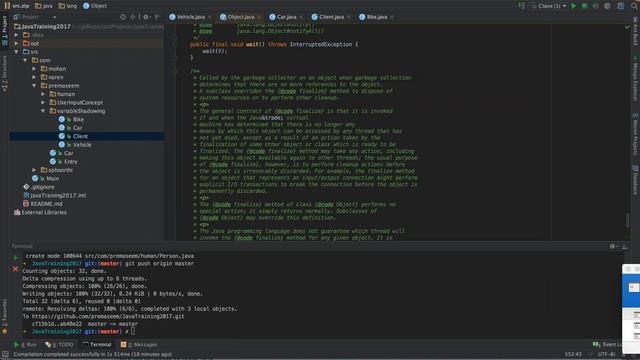Open the Maven Projects side panel
The image size is (640, 360).
636,135
